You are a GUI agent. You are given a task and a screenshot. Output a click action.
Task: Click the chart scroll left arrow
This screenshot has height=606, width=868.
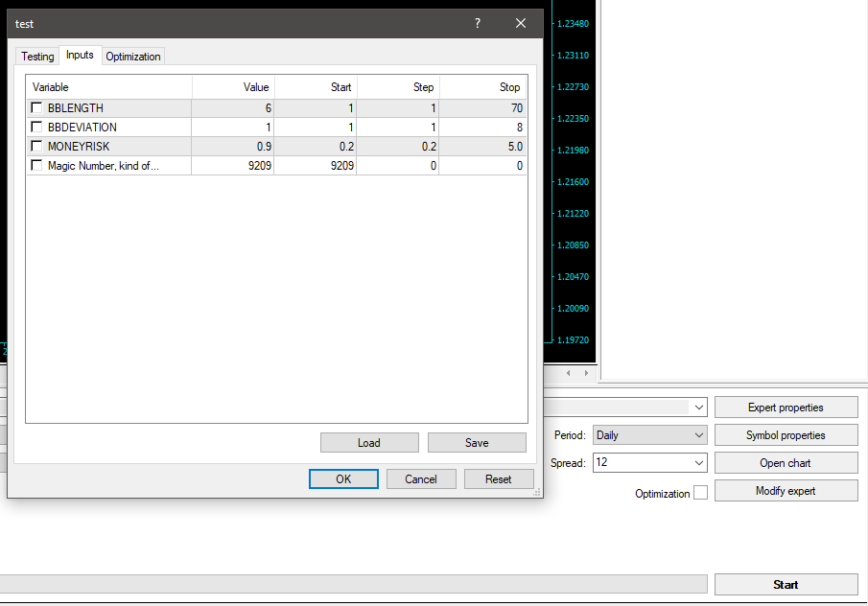pyautogui.click(x=569, y=373)
